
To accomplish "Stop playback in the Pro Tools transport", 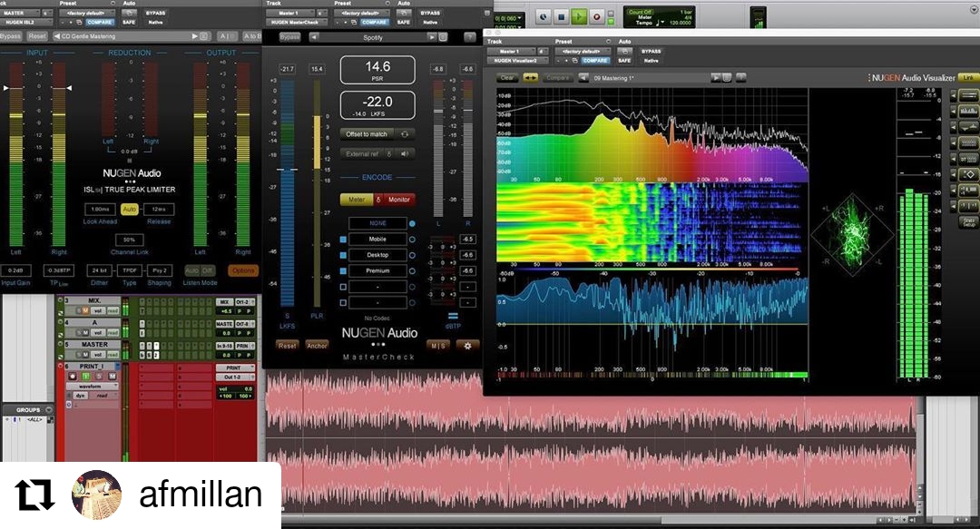I will [x=561, y=17].
